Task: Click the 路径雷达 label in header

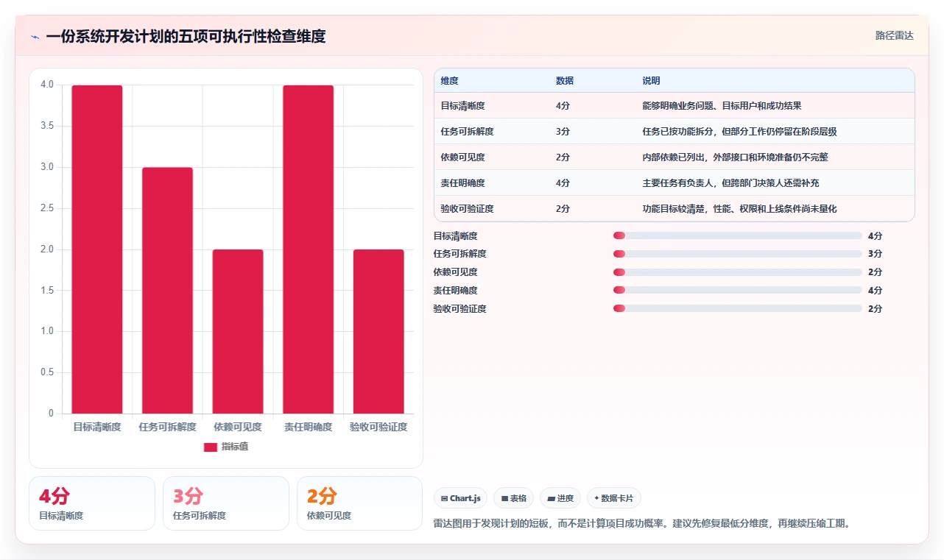Action: click(x=894, y=35)
